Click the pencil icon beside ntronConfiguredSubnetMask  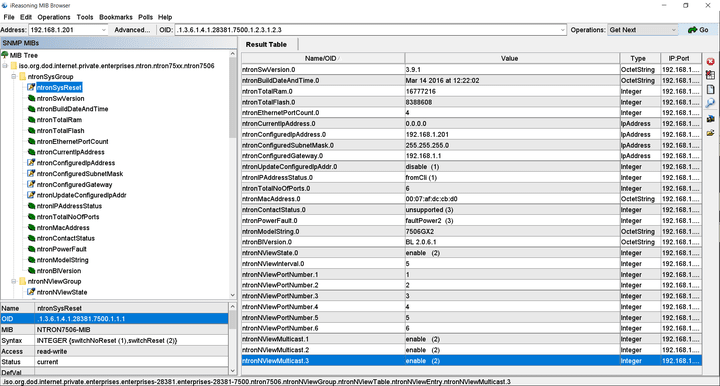coord(31,173)
